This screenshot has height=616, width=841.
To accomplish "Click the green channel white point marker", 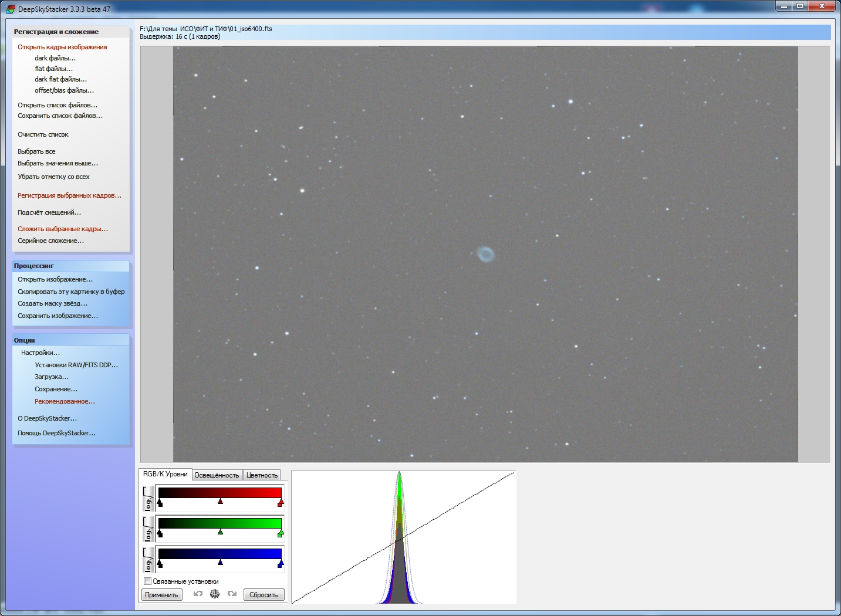I will coord(281,533).
